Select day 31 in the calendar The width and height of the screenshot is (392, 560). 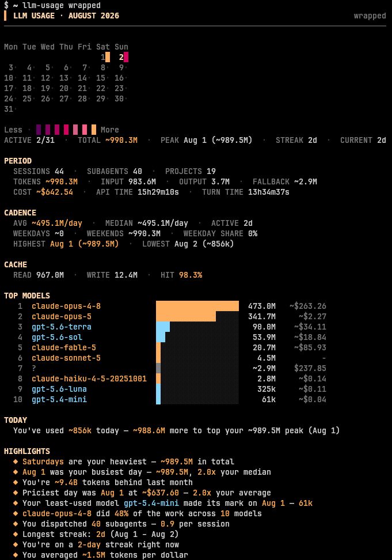coord(9,109)
